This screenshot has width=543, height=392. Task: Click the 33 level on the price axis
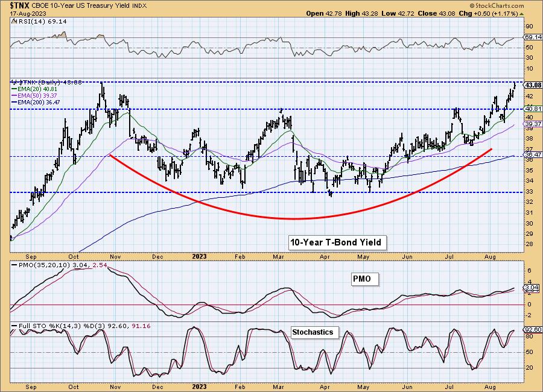(530, 191)
